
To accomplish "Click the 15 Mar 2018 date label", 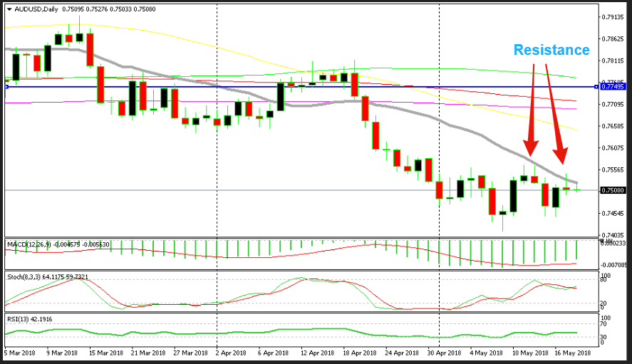I will click(106, 353).
